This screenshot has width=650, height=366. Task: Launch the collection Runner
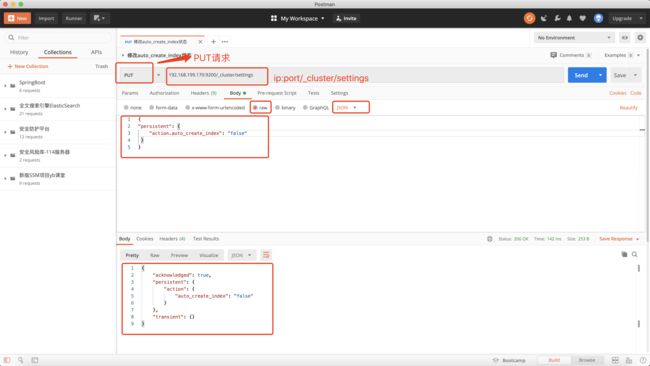tap(73, 18)
